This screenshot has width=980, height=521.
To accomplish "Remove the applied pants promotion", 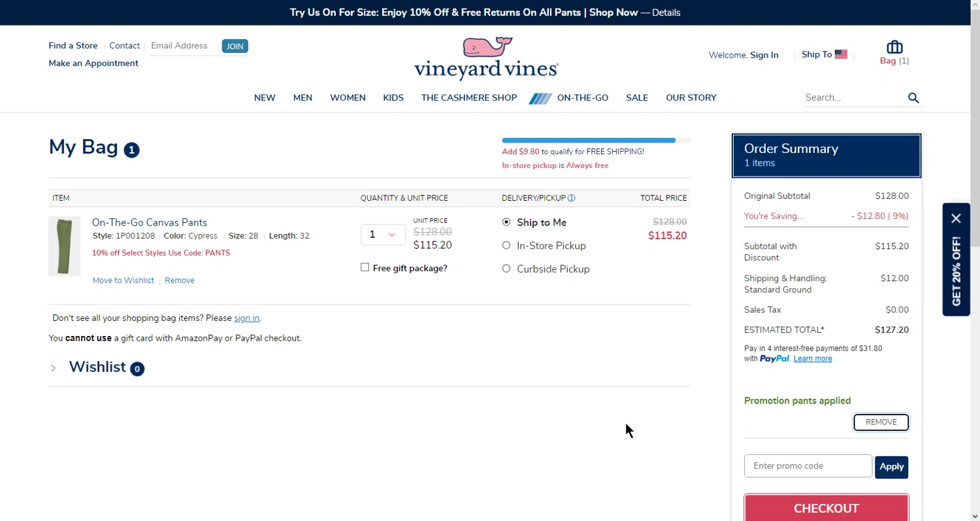I will pos(881,422).
